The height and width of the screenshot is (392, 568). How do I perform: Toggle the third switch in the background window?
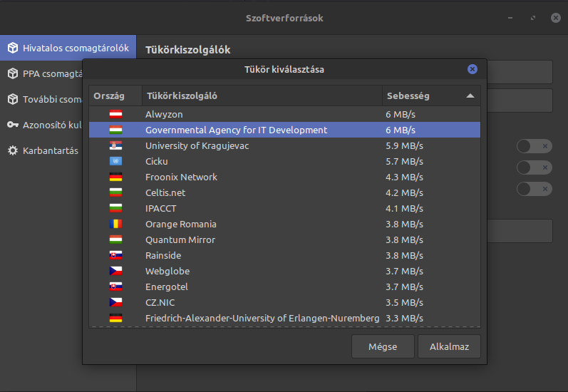(535, 189)
